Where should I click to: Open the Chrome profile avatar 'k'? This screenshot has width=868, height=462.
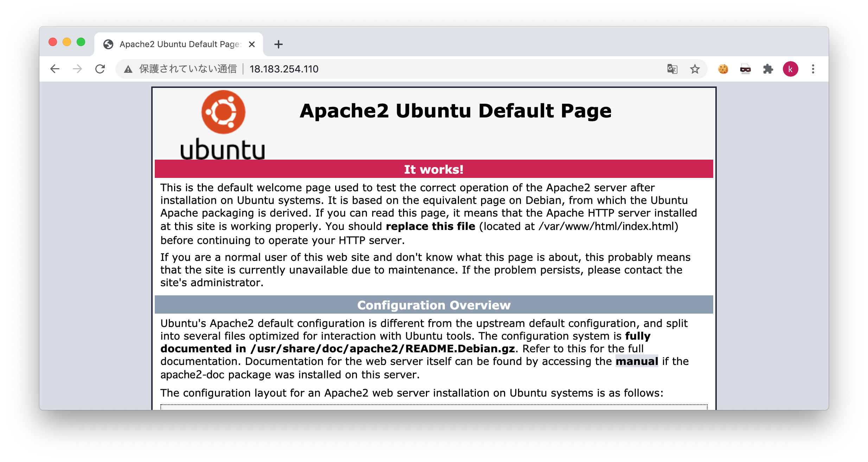click(791, 69)
